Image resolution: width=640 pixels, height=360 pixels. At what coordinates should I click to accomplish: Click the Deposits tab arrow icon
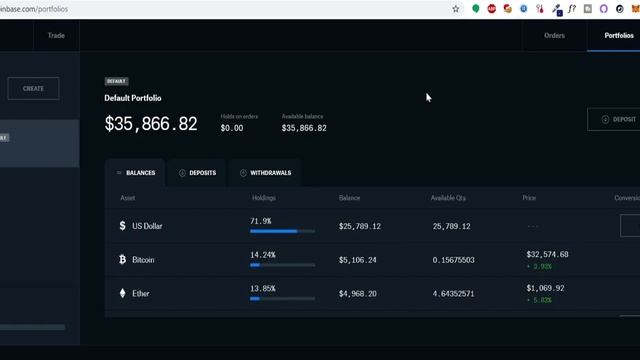182,173
